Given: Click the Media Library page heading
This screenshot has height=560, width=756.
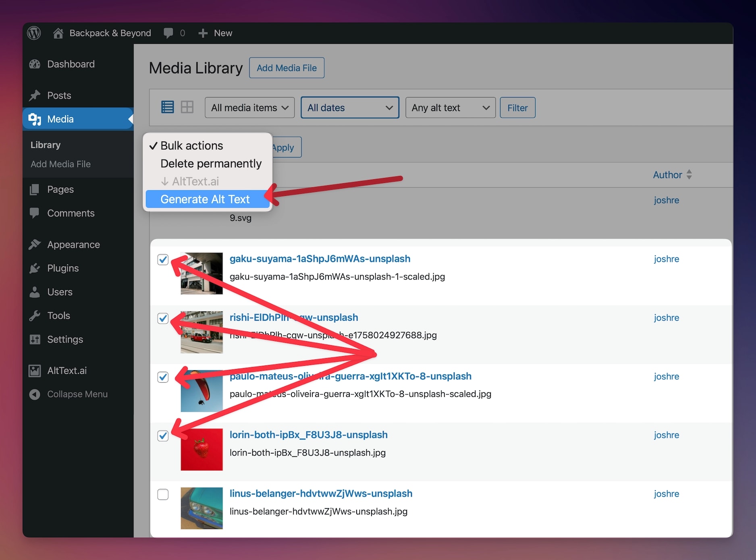Looking at the screenshot, I should [196, 68].
